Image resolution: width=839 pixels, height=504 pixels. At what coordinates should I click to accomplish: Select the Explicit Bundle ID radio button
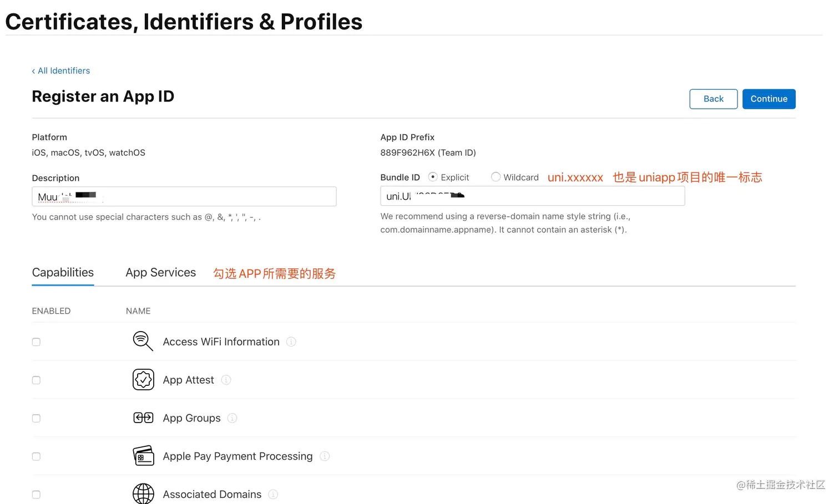(433, 177)
